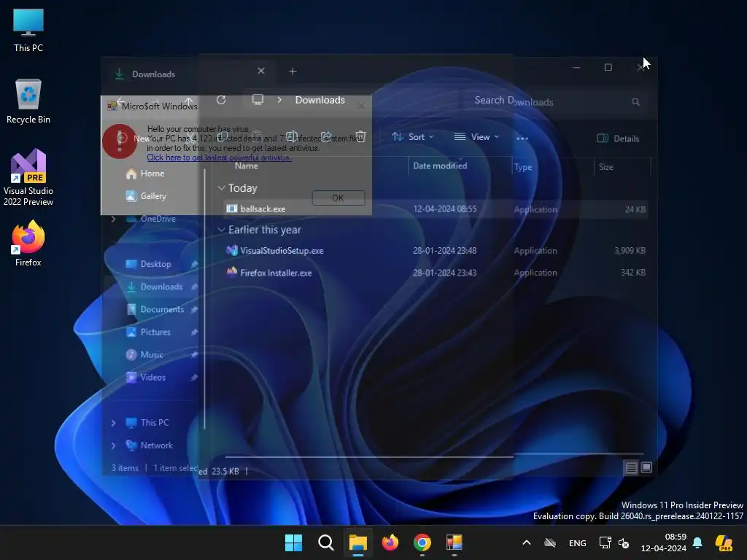Sort by Date modified column header
747x560 pixels.
440,166
